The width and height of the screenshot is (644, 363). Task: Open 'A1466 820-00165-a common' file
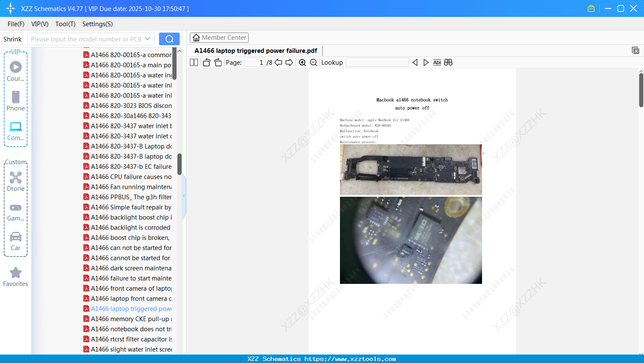(127, 55)
